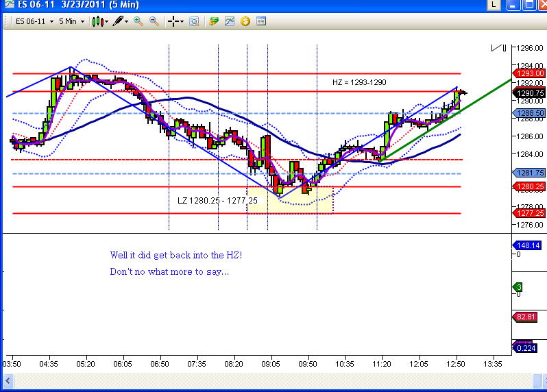Click the chart window icon in title bar

tap(9, 5)
